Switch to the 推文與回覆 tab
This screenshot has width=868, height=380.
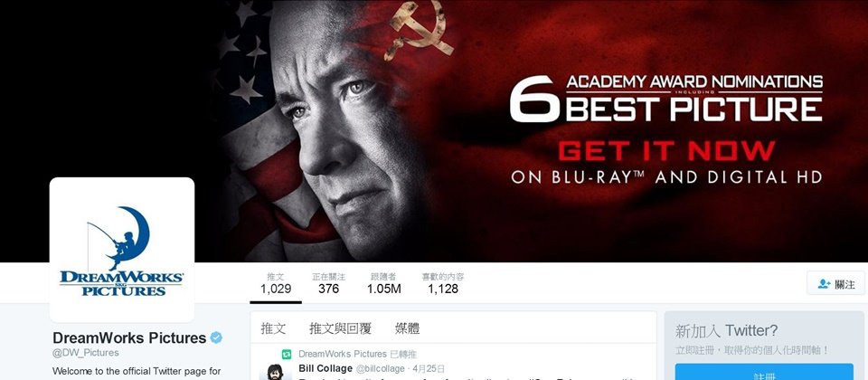pyautogui.click(x=341, y=328)
